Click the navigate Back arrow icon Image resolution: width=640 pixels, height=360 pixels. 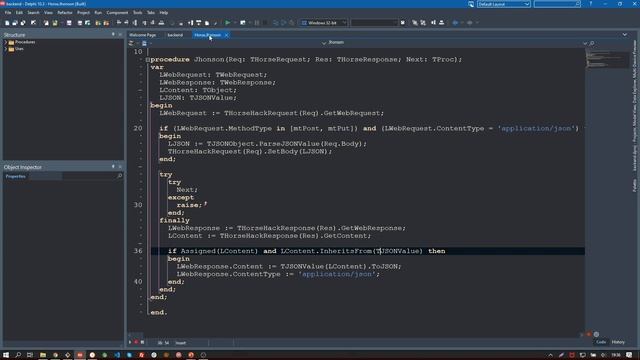point(455,23)
